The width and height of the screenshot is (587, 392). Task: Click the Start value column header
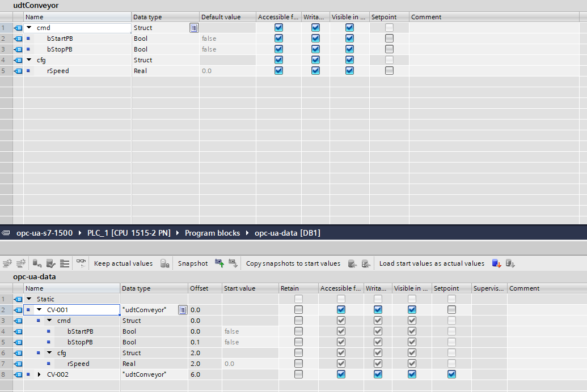pyautogui.click(x=250, y=288)
